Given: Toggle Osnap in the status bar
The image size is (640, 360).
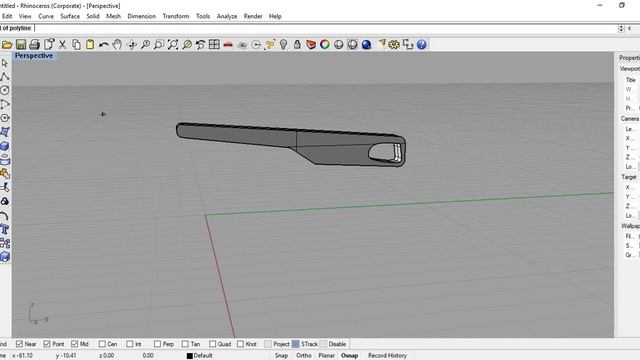Looking at the screenshot, I should (x=349, y=356).
